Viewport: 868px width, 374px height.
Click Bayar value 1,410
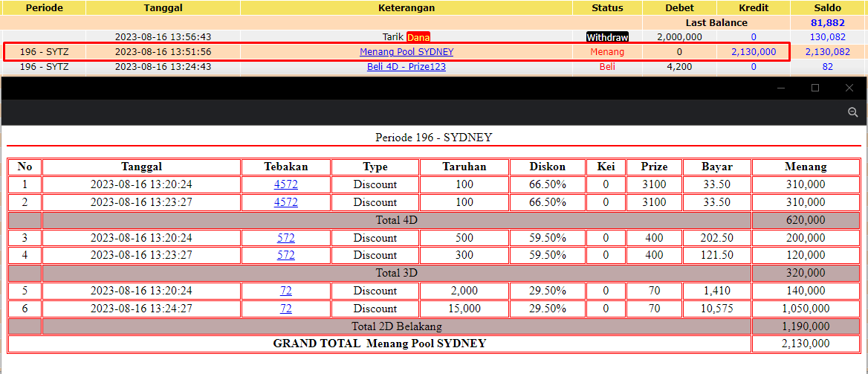[x=717, y=291]
